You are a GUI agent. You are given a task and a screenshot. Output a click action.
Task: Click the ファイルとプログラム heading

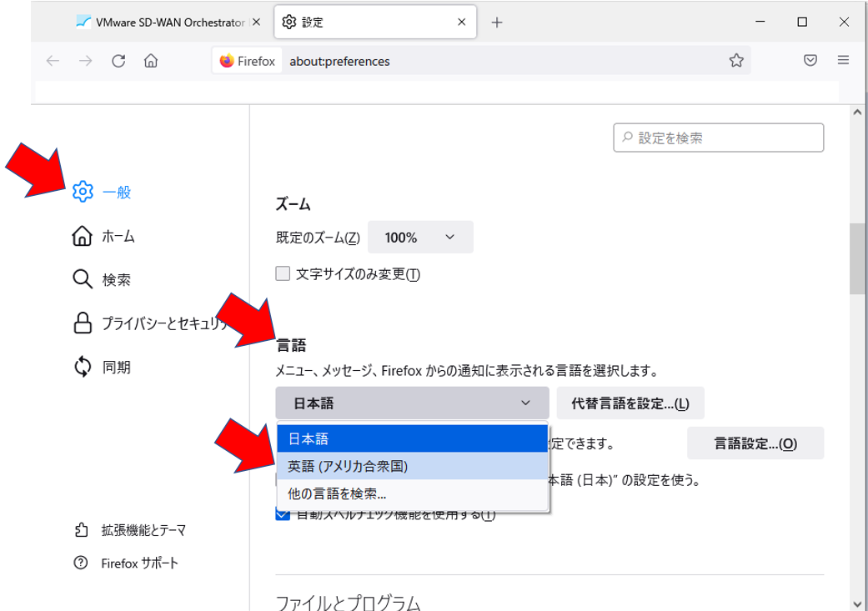[349, 602]
